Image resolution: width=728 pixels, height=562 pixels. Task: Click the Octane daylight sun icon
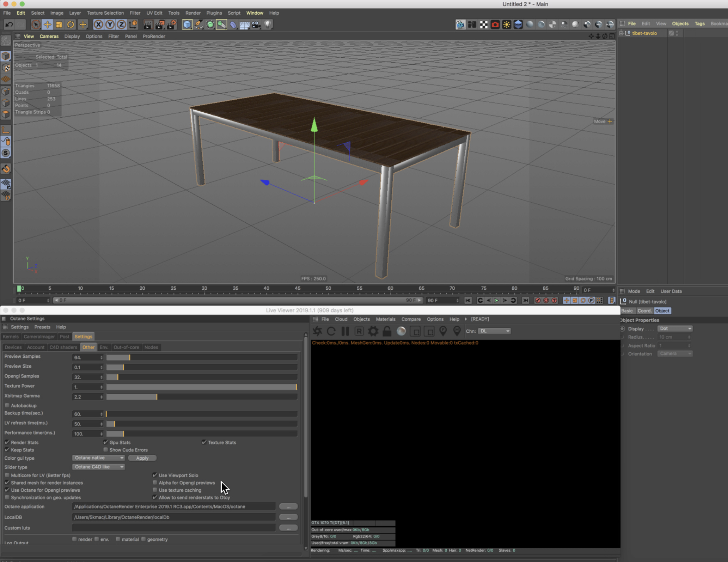pyautogui.click(x=507, y=25)
